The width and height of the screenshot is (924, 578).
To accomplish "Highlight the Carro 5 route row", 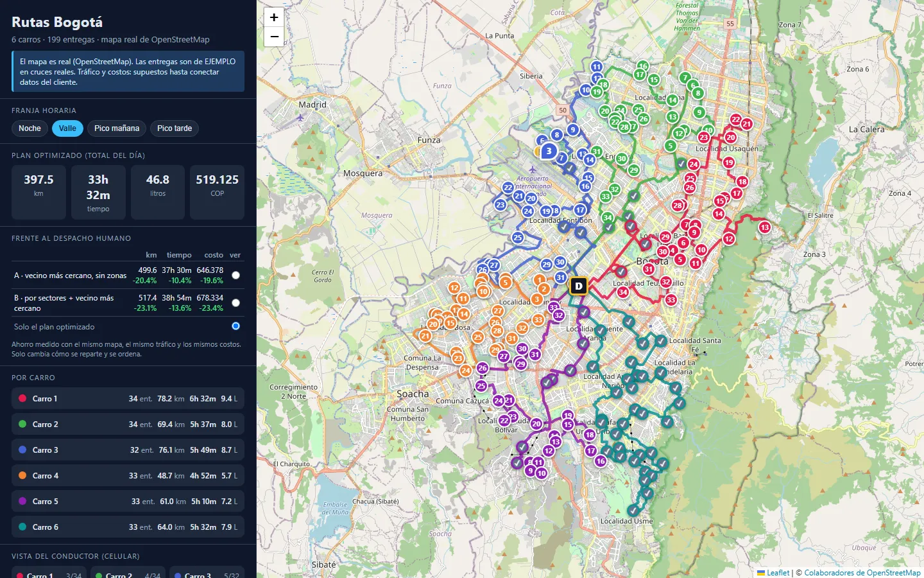I will tap(128, 501).
